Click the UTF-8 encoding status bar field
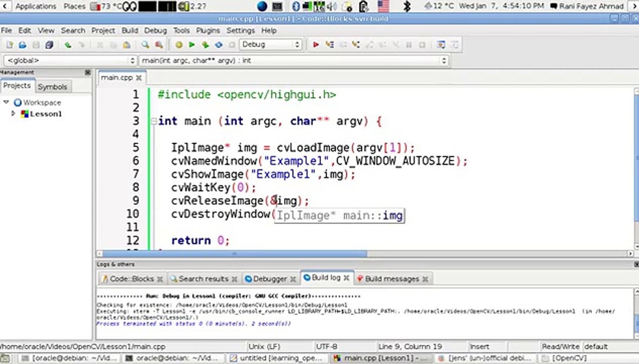 327,347
